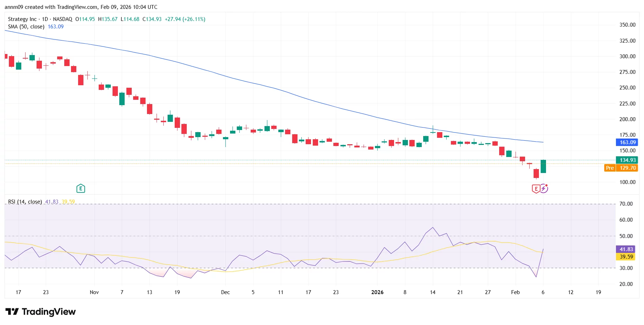Image resolution: width=644 pixels, height=325 pixels.
Task: Click the TradingView logo in the bottom-left corner
Action: pyautogui.click(x=41, y=312)
